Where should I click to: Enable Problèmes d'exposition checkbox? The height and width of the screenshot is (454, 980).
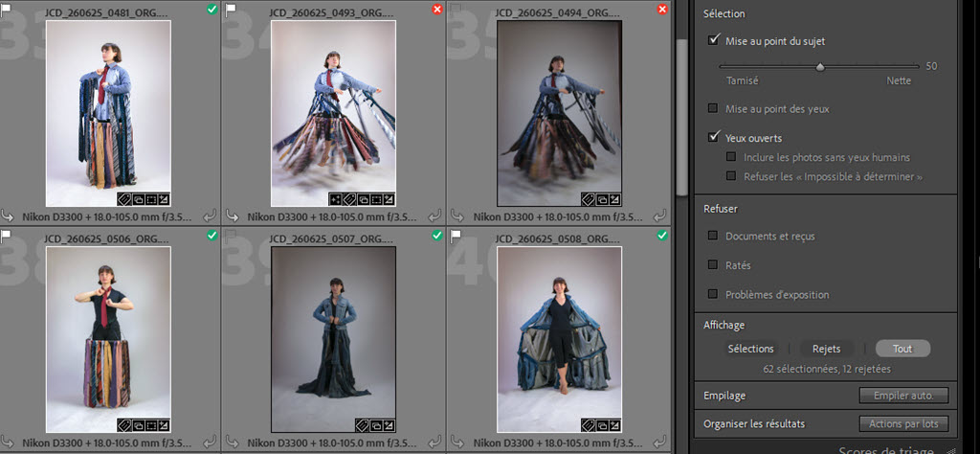pos(712,294)
